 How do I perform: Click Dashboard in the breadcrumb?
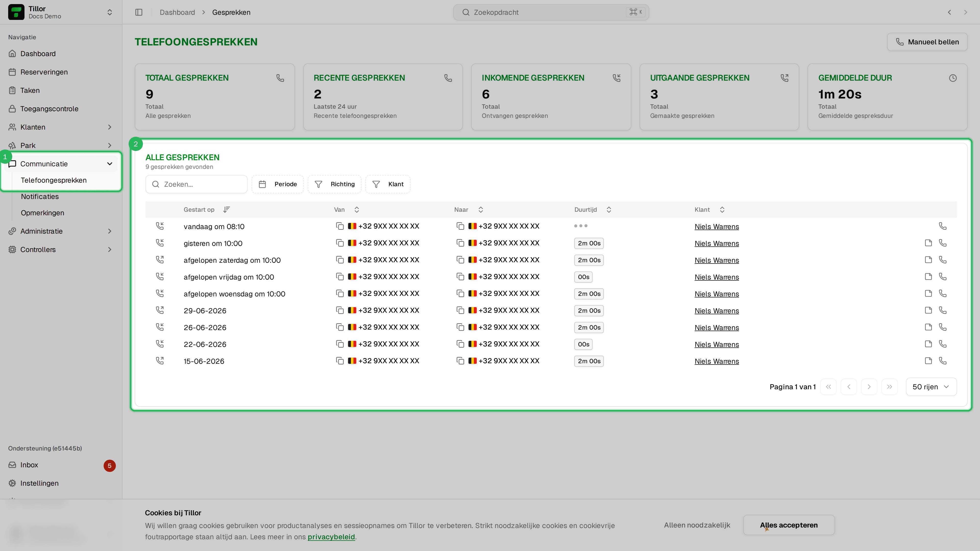pos(177,12)
